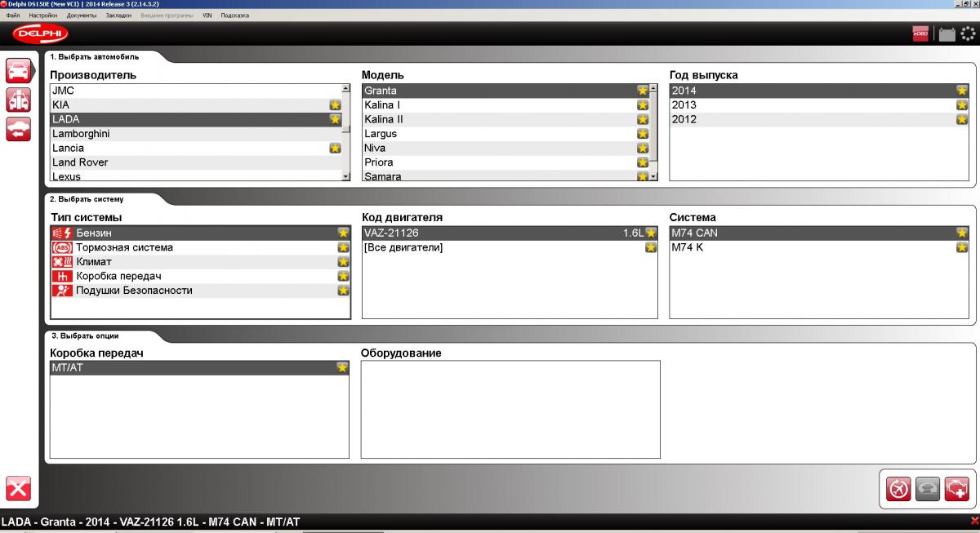Open the VIN menu
The image size is (980, 533).
coord(207,16)
